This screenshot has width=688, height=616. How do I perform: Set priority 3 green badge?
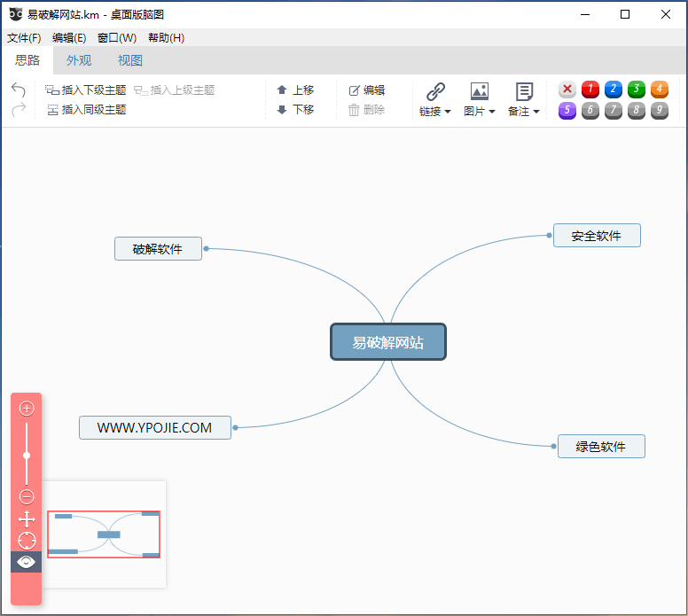(637, 90)
